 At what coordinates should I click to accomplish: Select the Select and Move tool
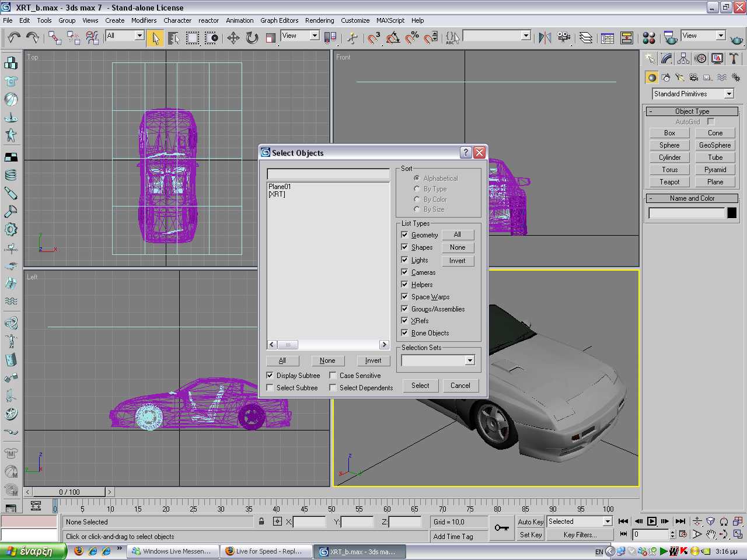coord(233,38)
